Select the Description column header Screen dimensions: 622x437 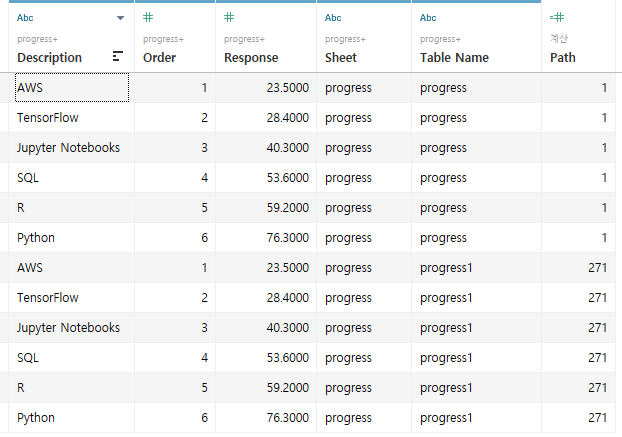coord(49,58)
